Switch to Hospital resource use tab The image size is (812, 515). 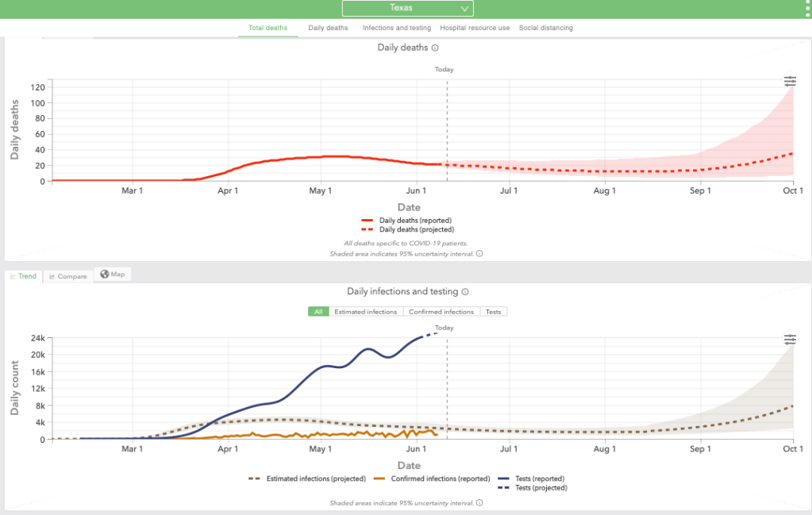click(x=475, y=28)
